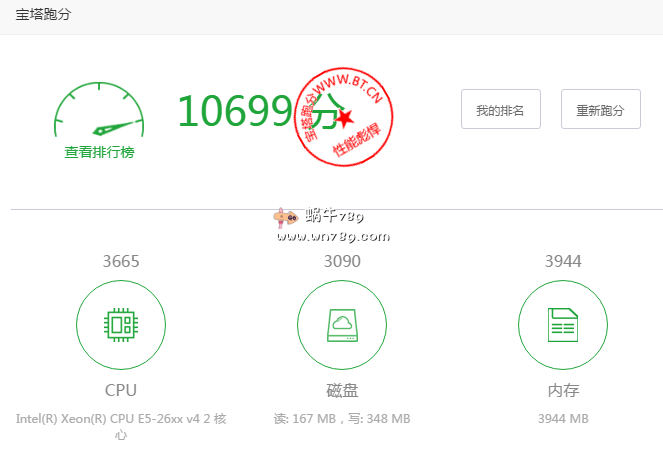663x450 pixels.
Task: Click the 磁盘 label text
Action: click(x=342, y=390)
